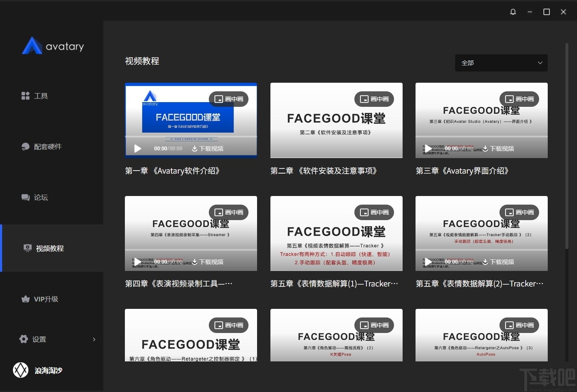Viewport: 577px width, 392px height.
Task: Open the chapter five Tracker part 1 thumbnail
Action: [x=336, y=233]
